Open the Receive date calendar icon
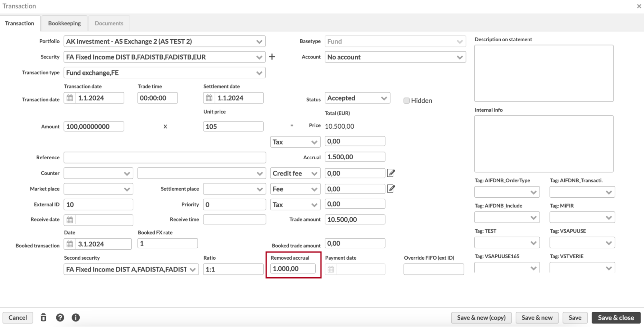644x327 pixels. (x=70, y=220)
